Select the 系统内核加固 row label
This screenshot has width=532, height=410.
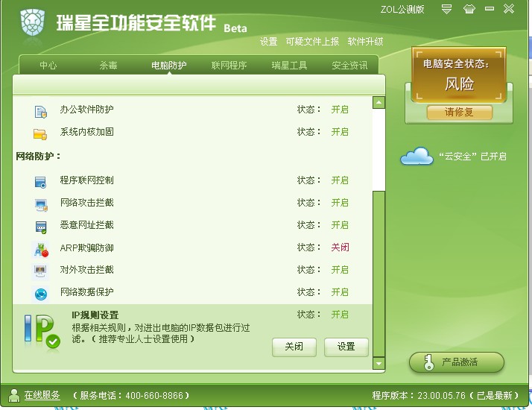pyautogui.click(x=87, y=132)
